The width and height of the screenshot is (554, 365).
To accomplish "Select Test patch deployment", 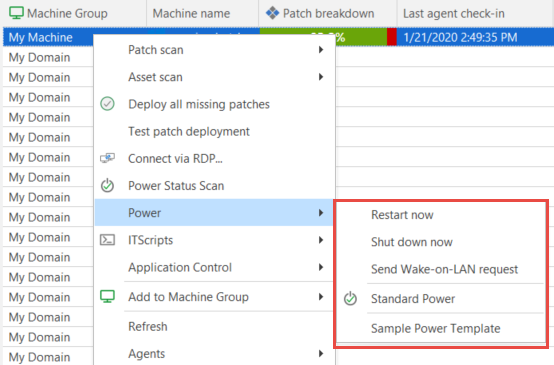I will [x=214, y=131].
